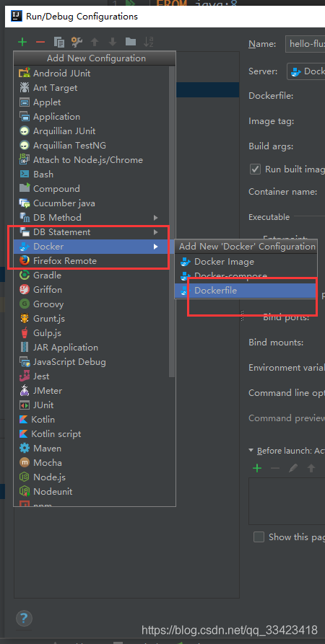Viewport: 325px width, 644px height.
Task: Click the Name input field
Action: point(305,44)
